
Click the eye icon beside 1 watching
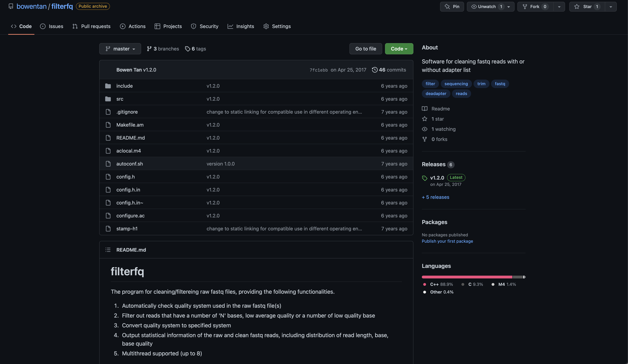[x=425, y=129]
